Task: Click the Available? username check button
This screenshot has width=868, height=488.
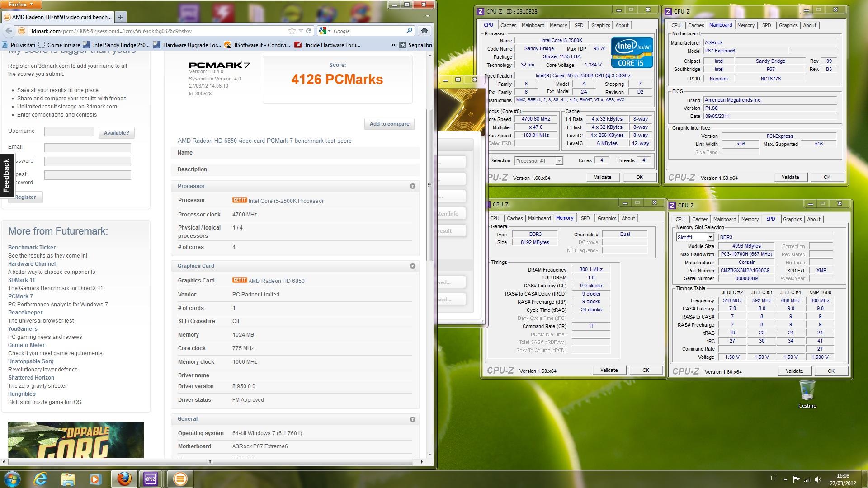Action: pos(116,133)
